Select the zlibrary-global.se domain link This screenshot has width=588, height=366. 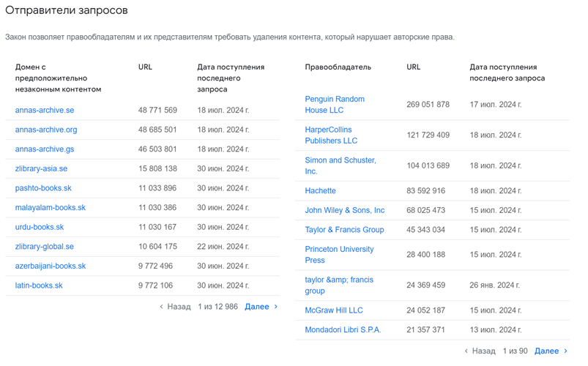click(x=45, y=247)
